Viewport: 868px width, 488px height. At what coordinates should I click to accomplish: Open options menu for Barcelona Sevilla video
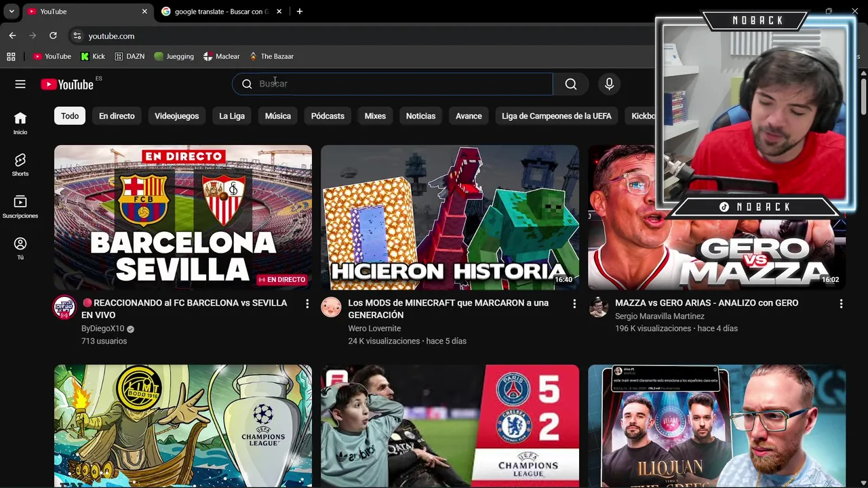point(307,304)
